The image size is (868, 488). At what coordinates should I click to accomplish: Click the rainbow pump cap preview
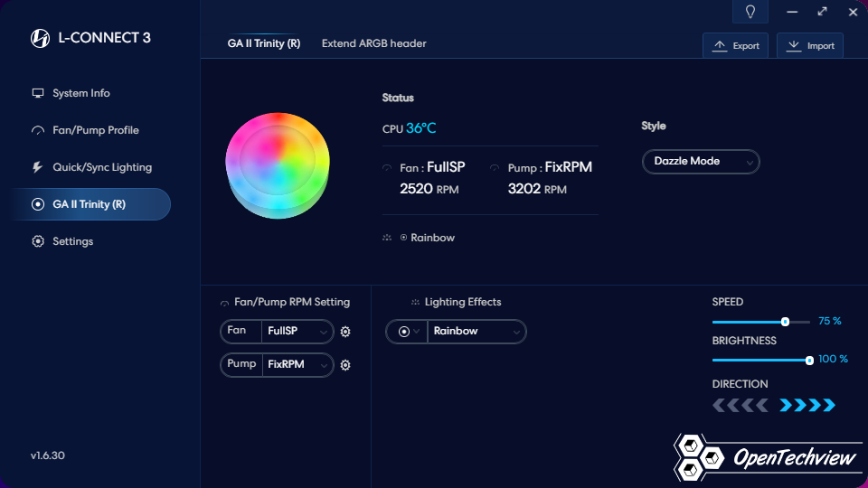278,165
